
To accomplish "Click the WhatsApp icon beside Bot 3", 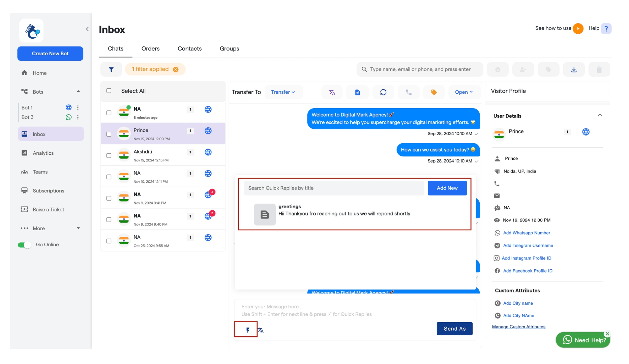I will [68, 117].
